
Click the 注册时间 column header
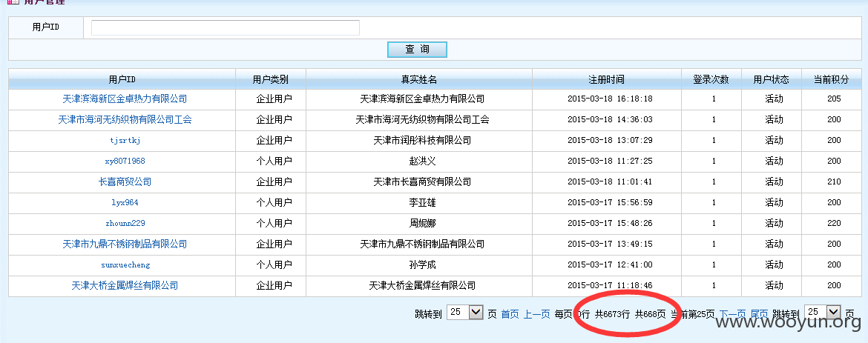[x=607, y=80]
